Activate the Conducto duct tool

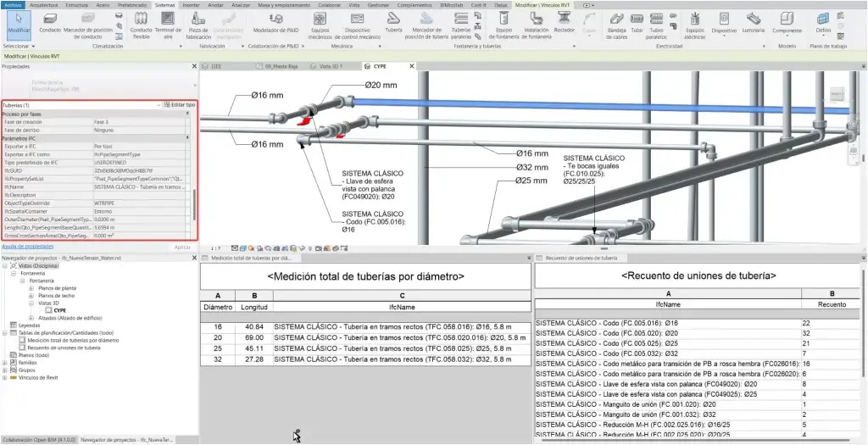tap(50, 25)
